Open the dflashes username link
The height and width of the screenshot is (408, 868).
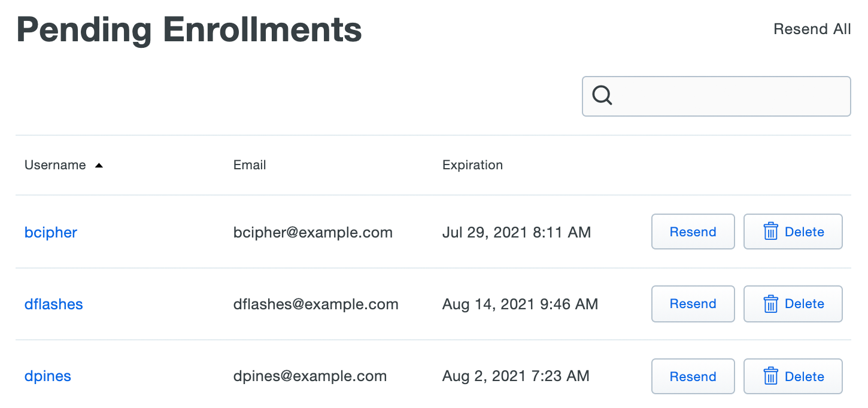click(x=53, y=305)
